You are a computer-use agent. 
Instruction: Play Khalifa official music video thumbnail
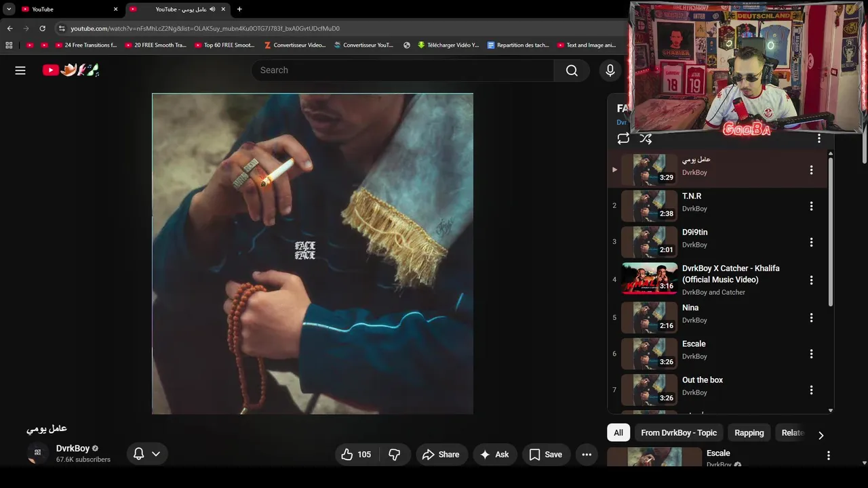click(x=649, y=279)
